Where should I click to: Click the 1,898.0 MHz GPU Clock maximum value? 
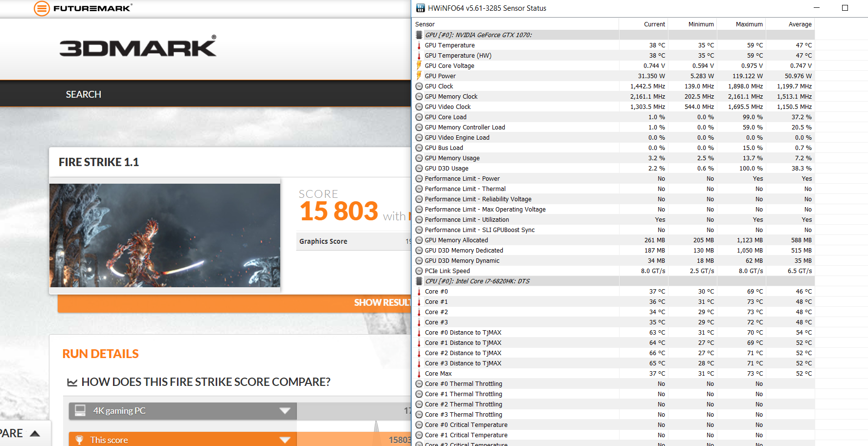coord(745,86)
